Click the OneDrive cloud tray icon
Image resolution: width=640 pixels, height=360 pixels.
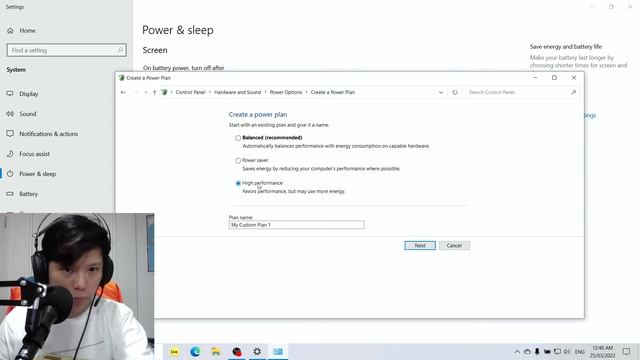pos(527,351)
